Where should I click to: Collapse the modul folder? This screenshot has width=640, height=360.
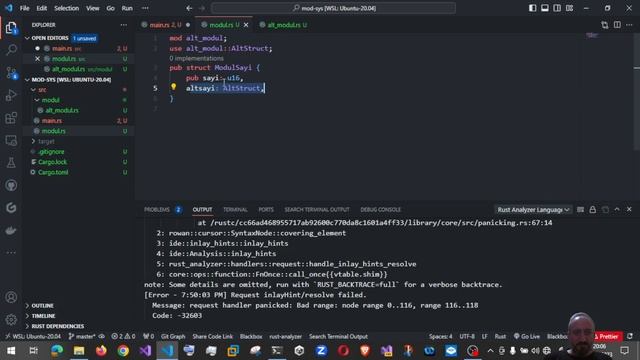click(37, 100)
